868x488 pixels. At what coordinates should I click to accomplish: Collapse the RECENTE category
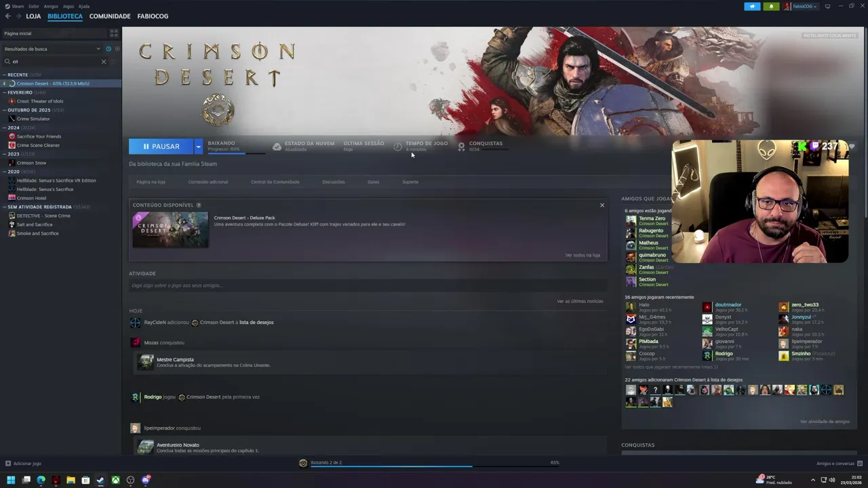pyautogui.click(x=5, y=75)
